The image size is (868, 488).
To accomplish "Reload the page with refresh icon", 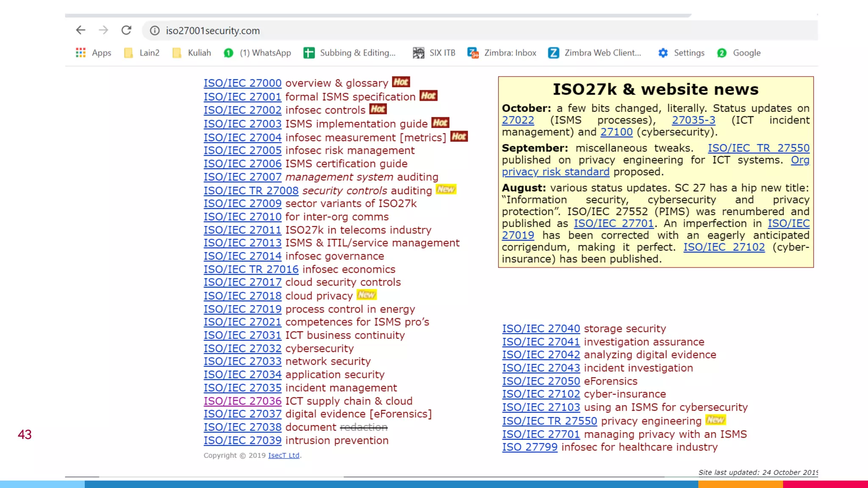I will pyautogui.click(x=126, y=30).
